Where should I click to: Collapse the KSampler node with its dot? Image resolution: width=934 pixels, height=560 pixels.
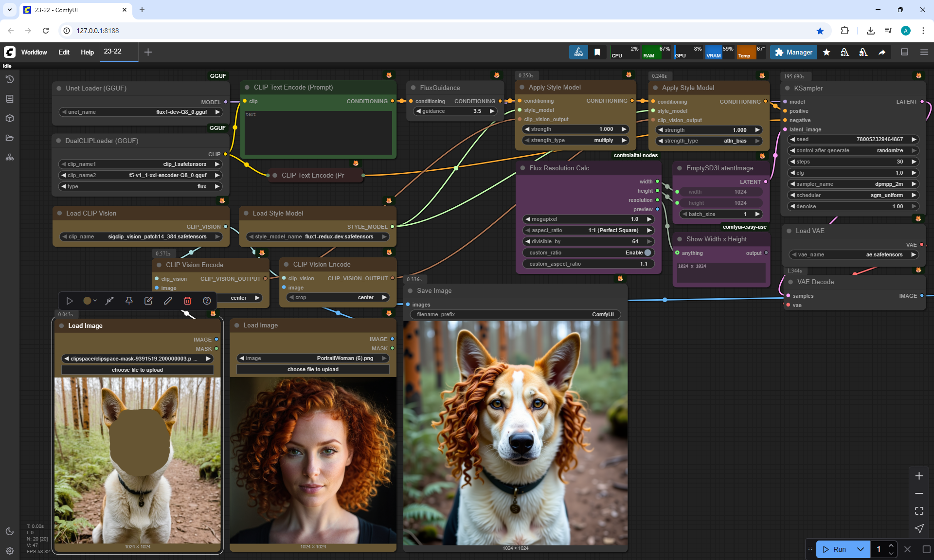tap(788, 88)
